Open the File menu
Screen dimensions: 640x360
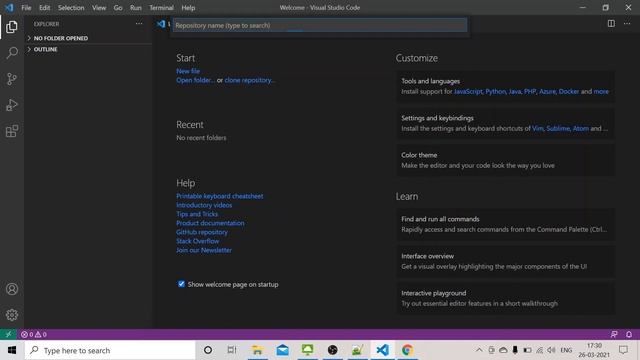click(26, 8)
